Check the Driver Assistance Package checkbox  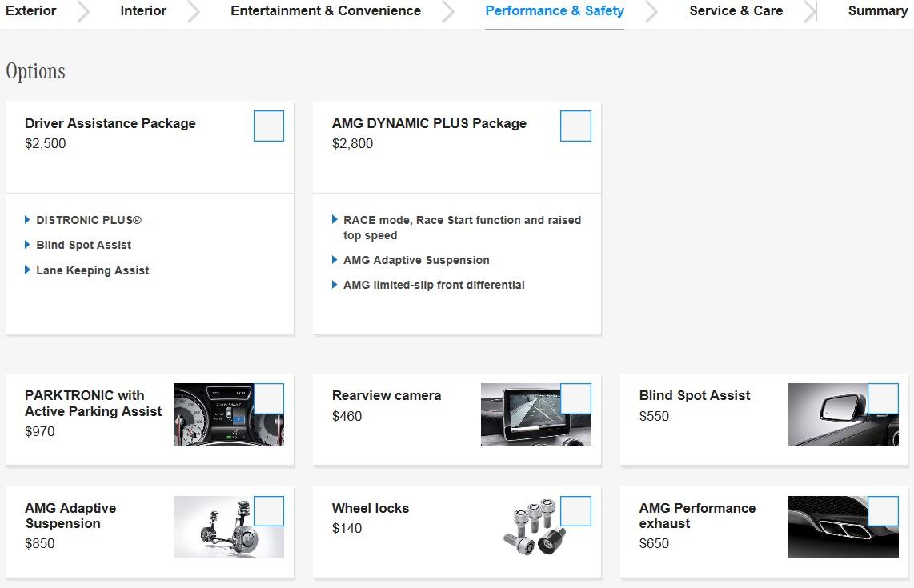click(269, 126)
